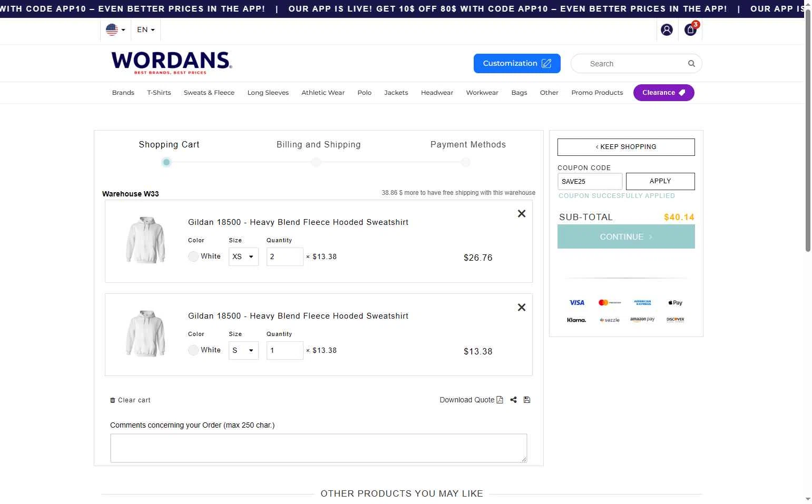This screenshot has width=812, height=504.
Task: Click the $40.14 sub-total amount
Action: coord(679,217)
